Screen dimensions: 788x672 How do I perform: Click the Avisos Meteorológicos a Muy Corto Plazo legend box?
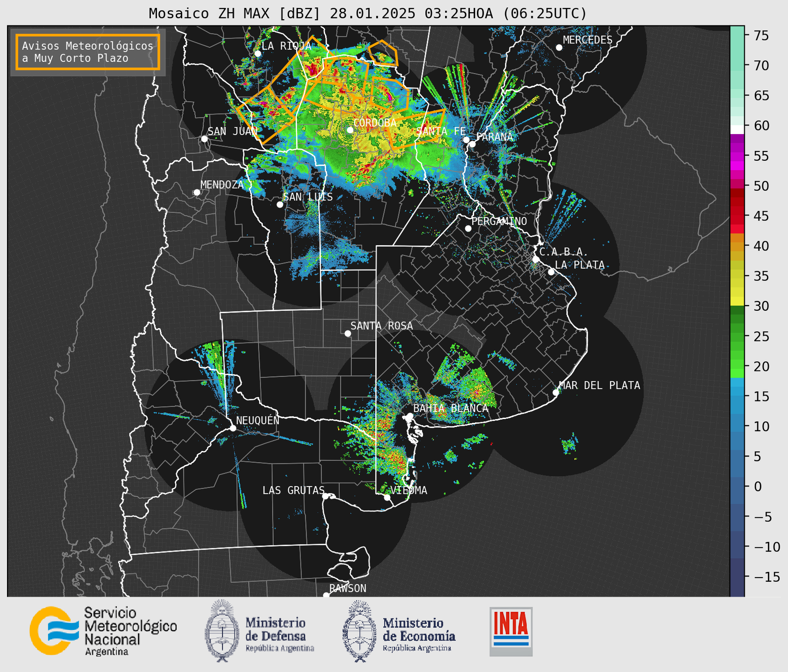pyautogui.click(x=88, y=52)
